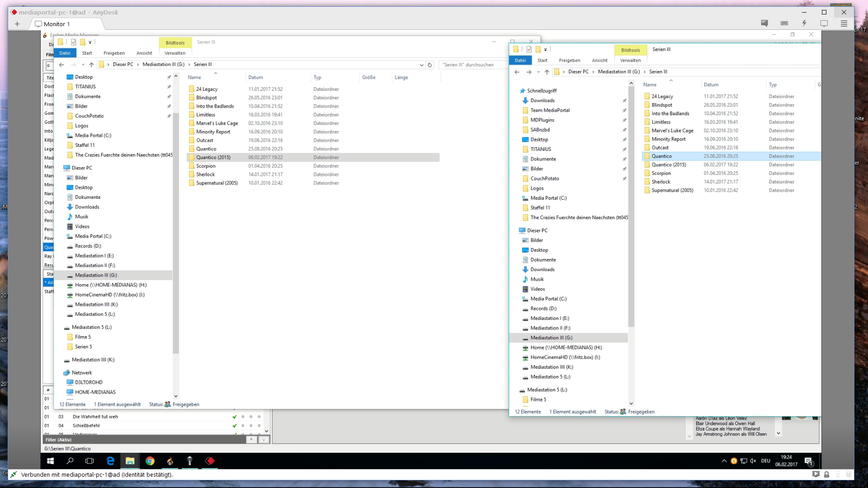Open Netzwerk in left navigation pane

tap(81, 373)
